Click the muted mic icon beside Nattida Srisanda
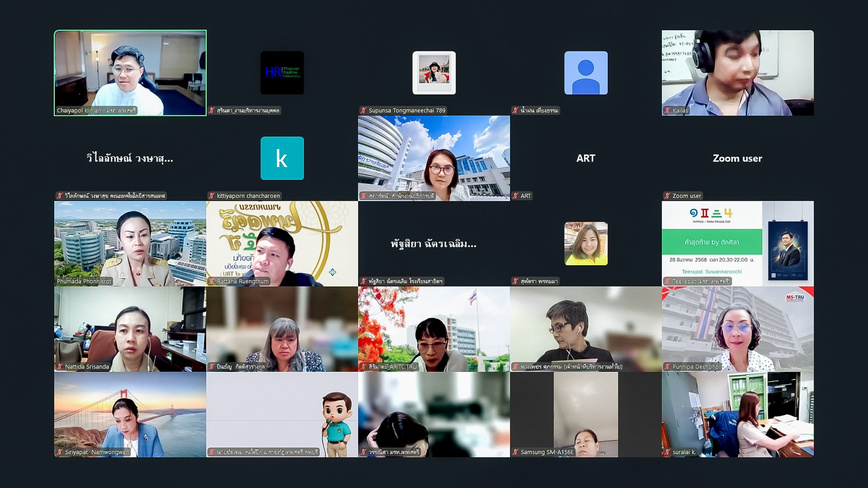868x488 pixels. 60,367
